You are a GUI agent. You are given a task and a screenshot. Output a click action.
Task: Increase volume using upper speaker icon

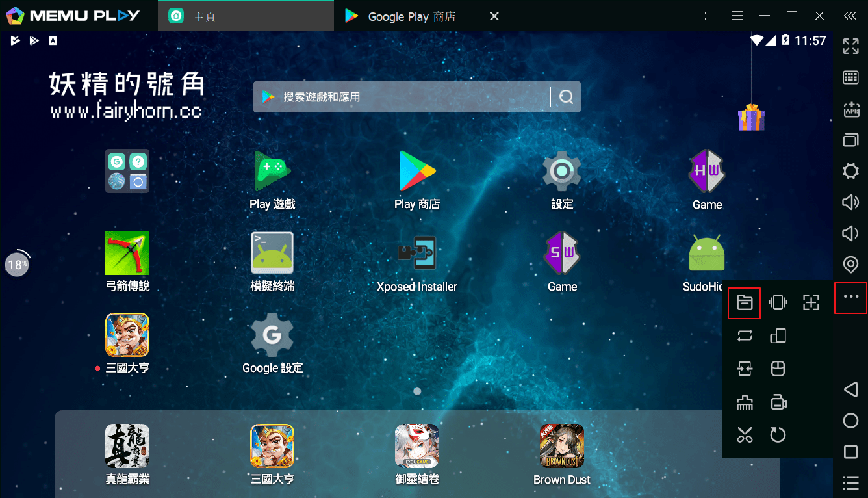[850, 202]
